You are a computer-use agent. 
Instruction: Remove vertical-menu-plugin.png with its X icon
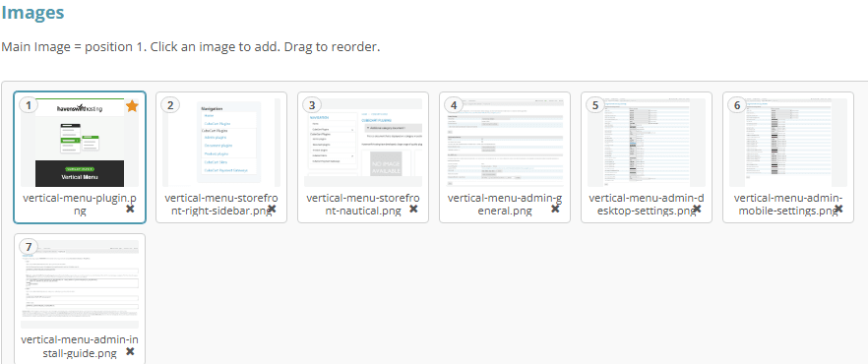[x=130, y=209]
